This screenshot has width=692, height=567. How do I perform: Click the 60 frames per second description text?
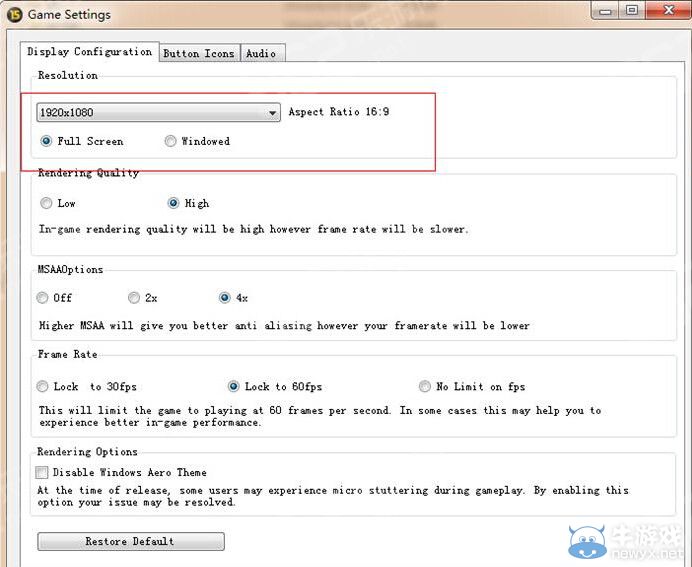pos(320,417)
